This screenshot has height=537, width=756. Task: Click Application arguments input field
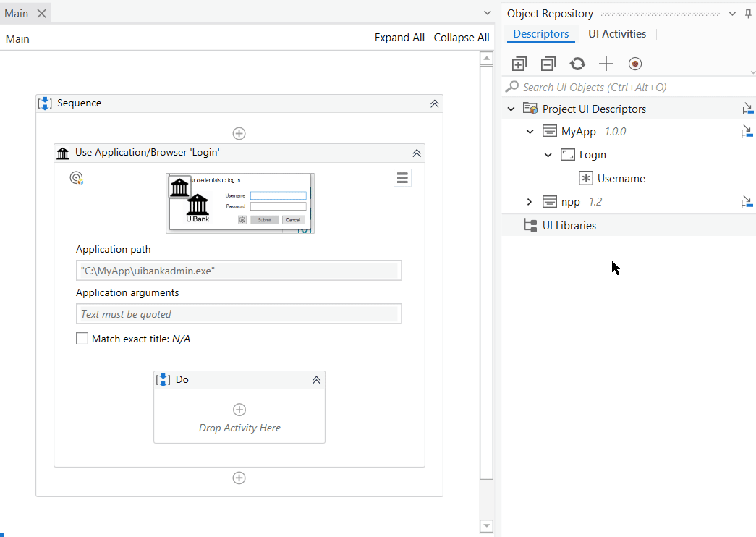tap(239, 314)
